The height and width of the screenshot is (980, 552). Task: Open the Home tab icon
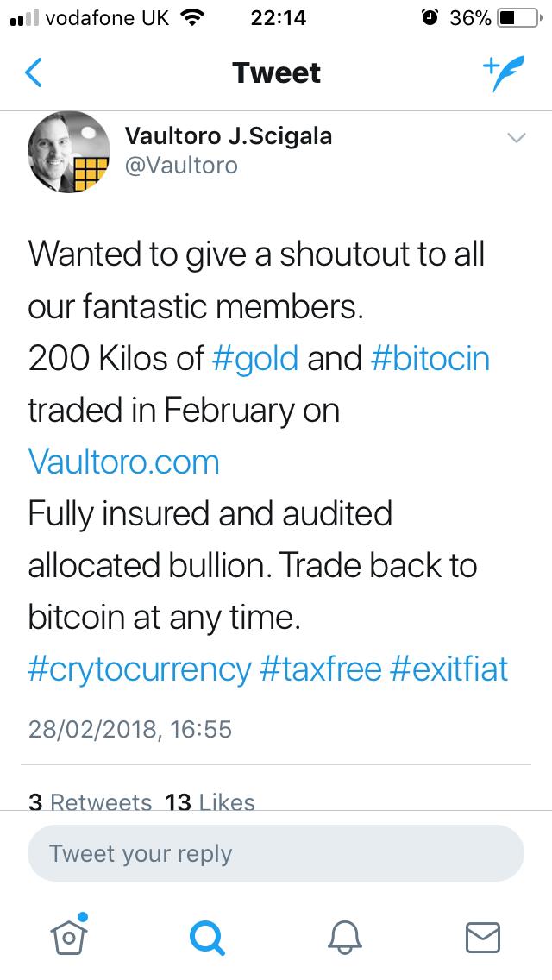tap(66, 935)
